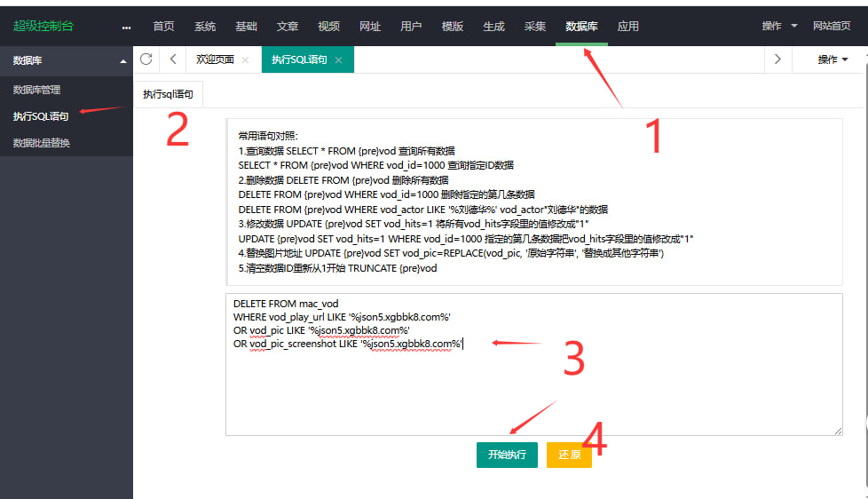Click the refresh icon in tab bar
Screen dimensions: 868x499
tap(146, 59)
